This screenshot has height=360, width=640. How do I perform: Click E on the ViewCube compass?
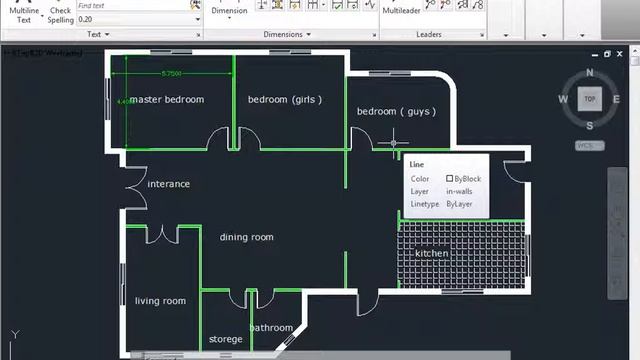[x=616, y=99]
